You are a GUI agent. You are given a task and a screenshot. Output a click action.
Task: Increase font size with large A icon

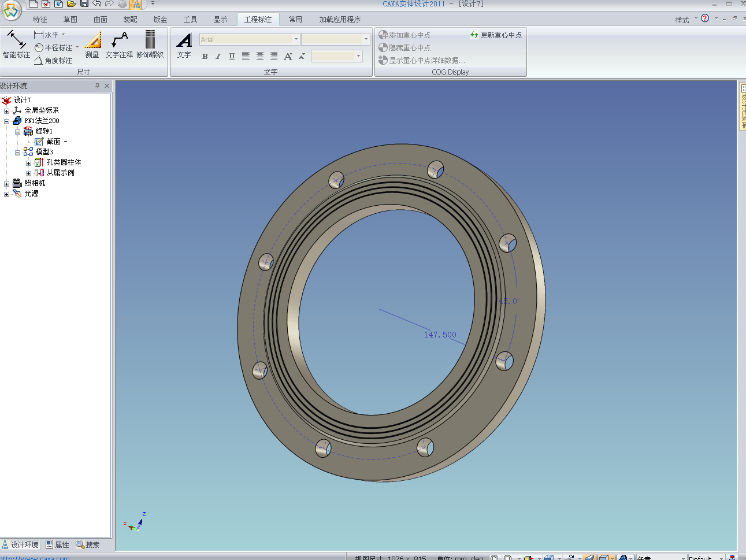coord(288,56)
